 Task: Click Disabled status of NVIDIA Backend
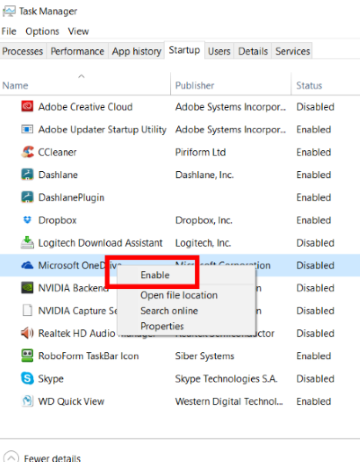point(315,288)
